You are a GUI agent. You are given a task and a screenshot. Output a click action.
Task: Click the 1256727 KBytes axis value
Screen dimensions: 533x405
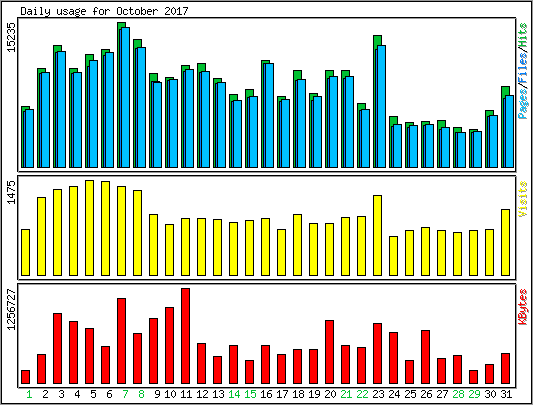click(12, 309)
